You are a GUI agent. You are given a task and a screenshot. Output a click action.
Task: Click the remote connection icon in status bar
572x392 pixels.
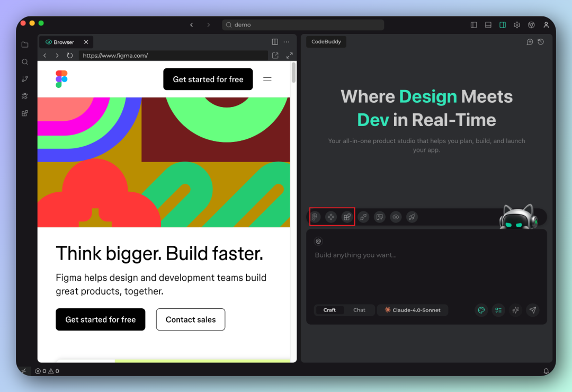click(24, 371)
